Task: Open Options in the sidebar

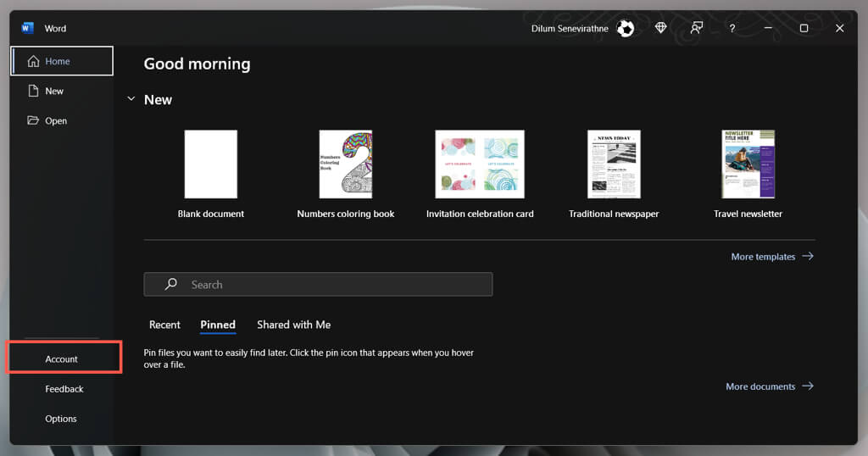Action: [x=61, y=419]
